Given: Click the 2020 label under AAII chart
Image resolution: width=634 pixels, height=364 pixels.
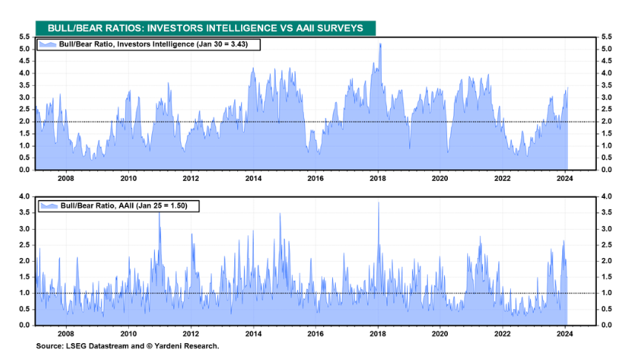Looking at the screenshot, I should coord(440,334).
